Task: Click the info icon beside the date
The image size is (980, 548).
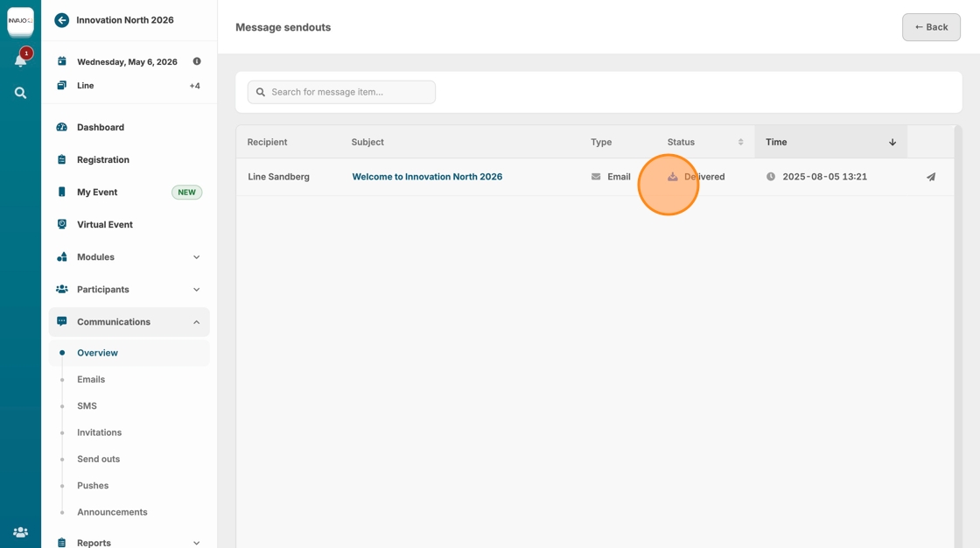Action: point(197,61)
